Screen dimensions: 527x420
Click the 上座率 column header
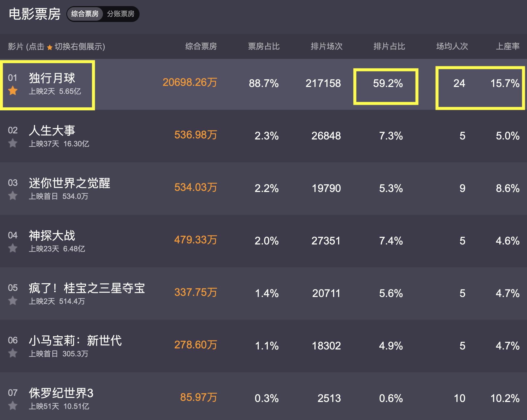507,46
